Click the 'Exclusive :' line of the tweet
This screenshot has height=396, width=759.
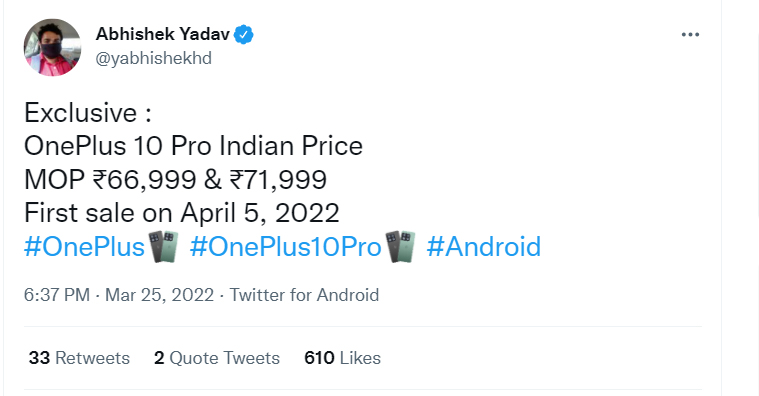tap(88, 113)
